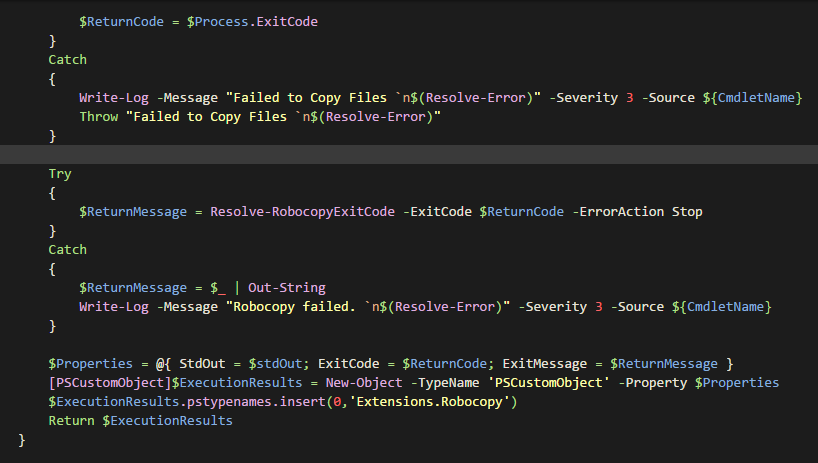Click Write-Log on the Robocopy failed line
Viewport: 818px width, 463px height.
[114, 307]
